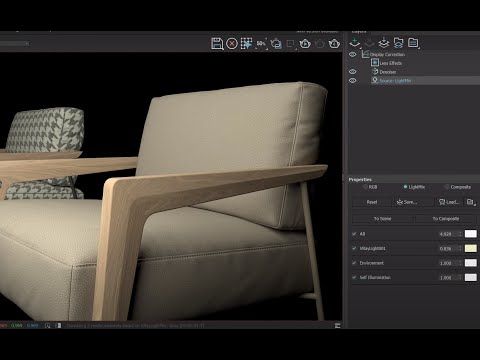Toggle visibility eye of Denoiser layer
Screen dimensions: 480x360
(x=353, y=72)
